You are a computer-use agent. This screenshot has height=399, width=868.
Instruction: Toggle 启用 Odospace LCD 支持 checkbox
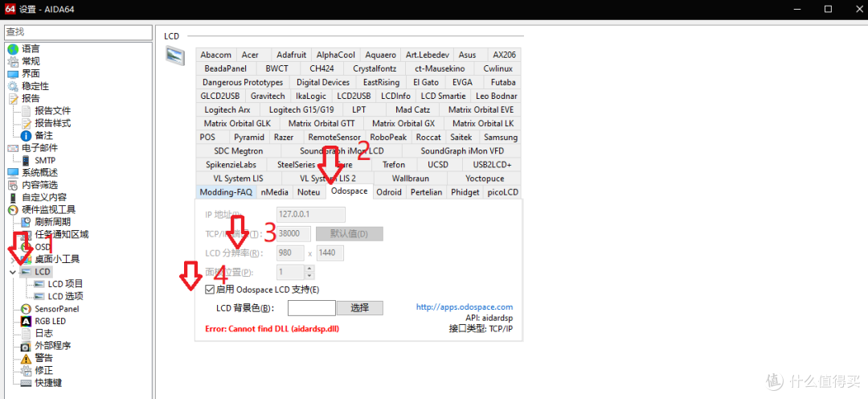(209, 290)
